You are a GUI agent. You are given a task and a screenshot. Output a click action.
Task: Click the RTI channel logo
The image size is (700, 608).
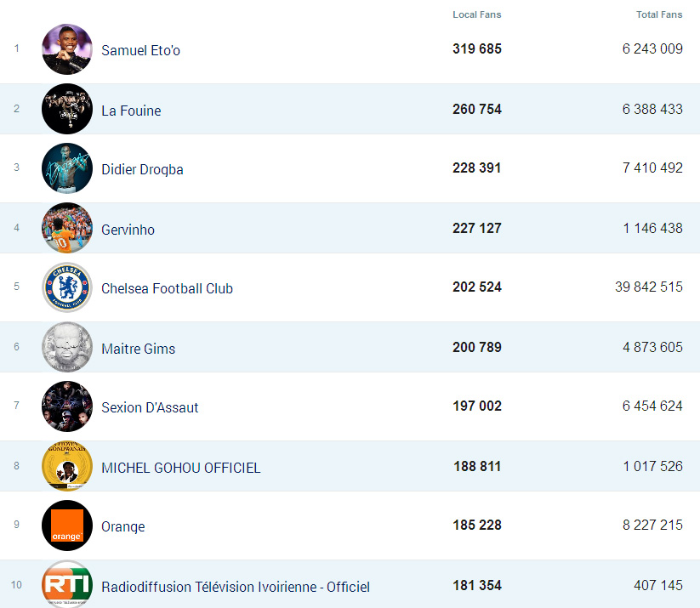(67, 585)
